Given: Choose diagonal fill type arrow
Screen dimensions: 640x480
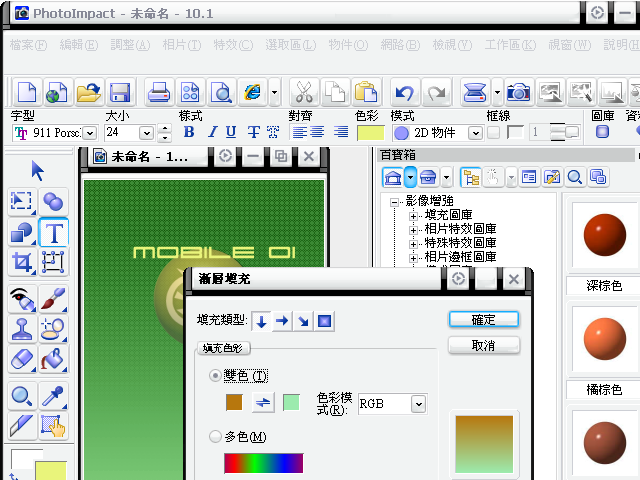Looking at the screenshot, I should pos(303,321).
